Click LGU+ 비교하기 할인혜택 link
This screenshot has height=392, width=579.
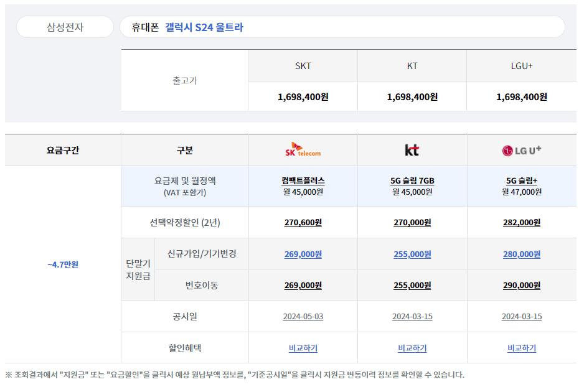click(521, 348)
